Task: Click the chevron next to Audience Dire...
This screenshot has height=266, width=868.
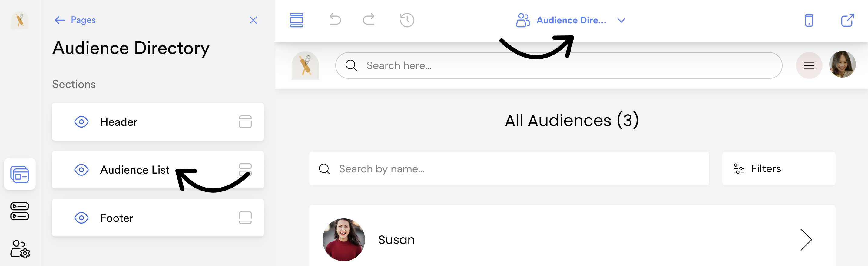Action: 621,21
